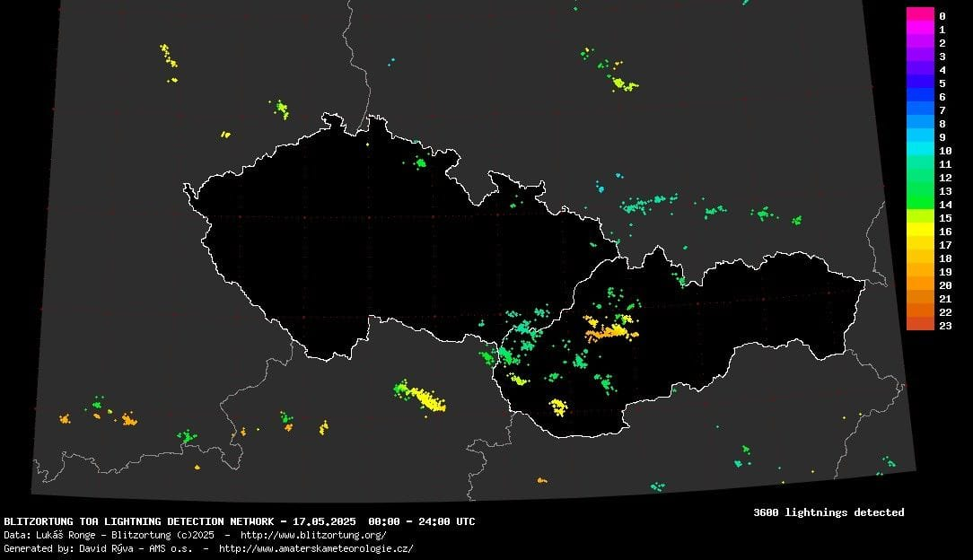Click the yellow hour 16 legend swatch
The width and height of the screenshot is (973, 560).
[920, 231]
